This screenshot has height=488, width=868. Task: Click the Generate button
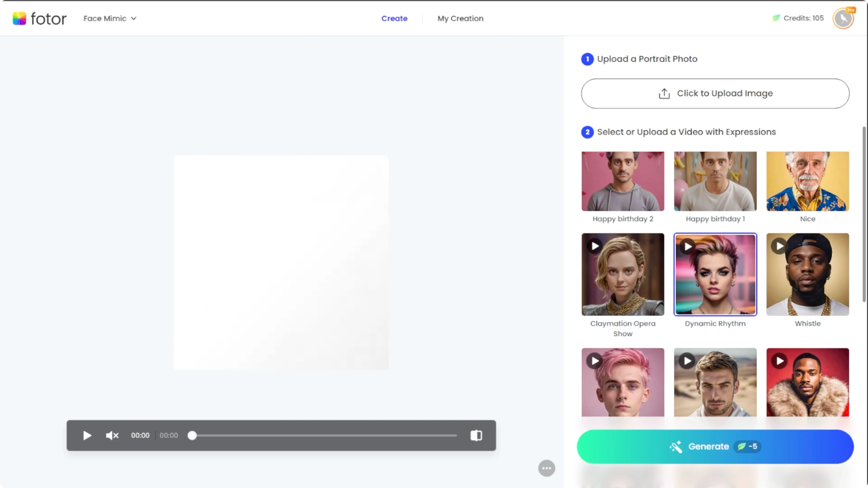tap(715, 447)
